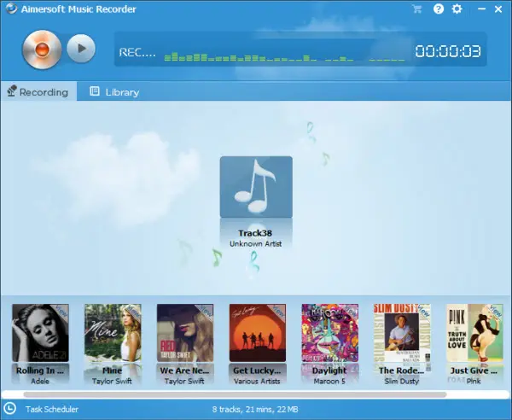The height and width of the screenshot is (420, 512).
Task: Click View ribbon on Red cover
Action: tap(206, 311)
